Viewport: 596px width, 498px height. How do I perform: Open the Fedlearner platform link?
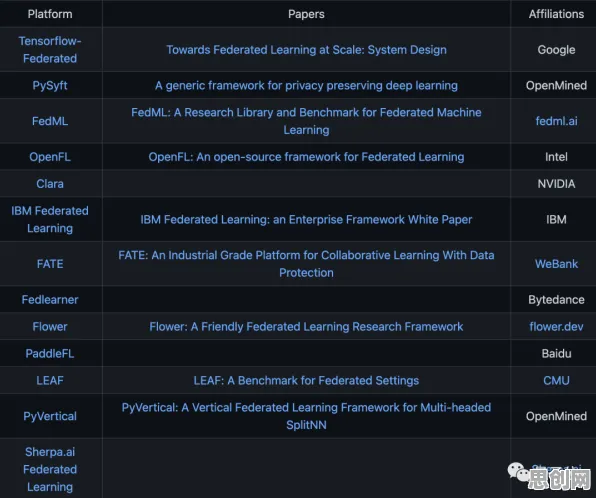tap(50, 300)
